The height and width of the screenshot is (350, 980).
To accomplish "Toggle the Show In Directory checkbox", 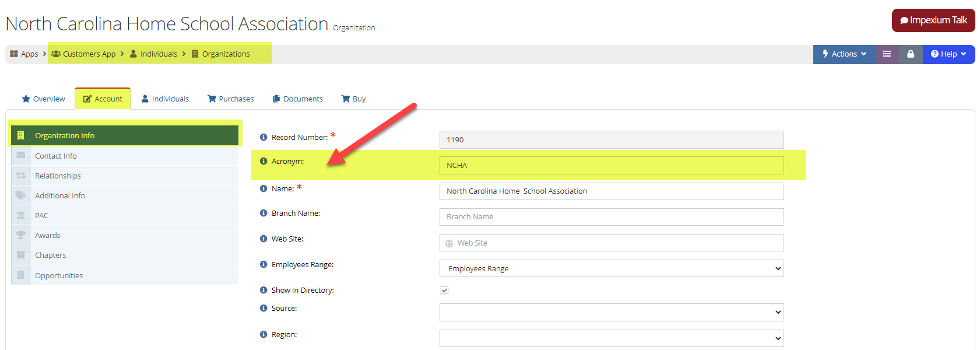I will 444,290.
